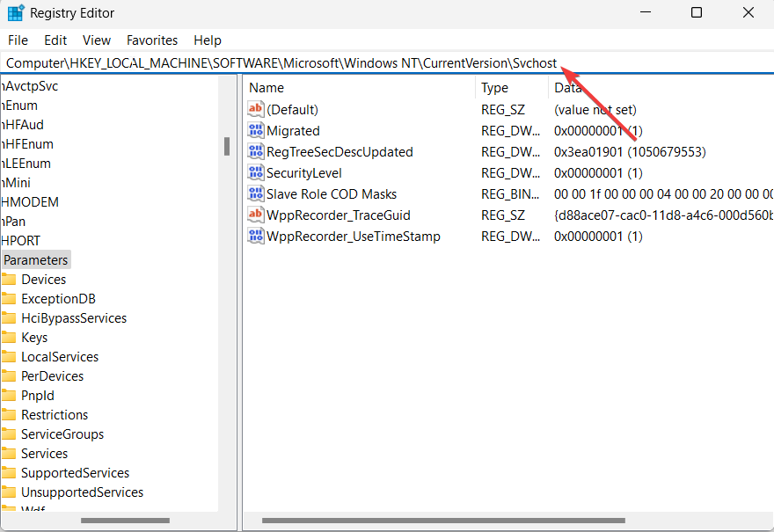Click the SecurityLevel value's icon

tap(256, 172)
